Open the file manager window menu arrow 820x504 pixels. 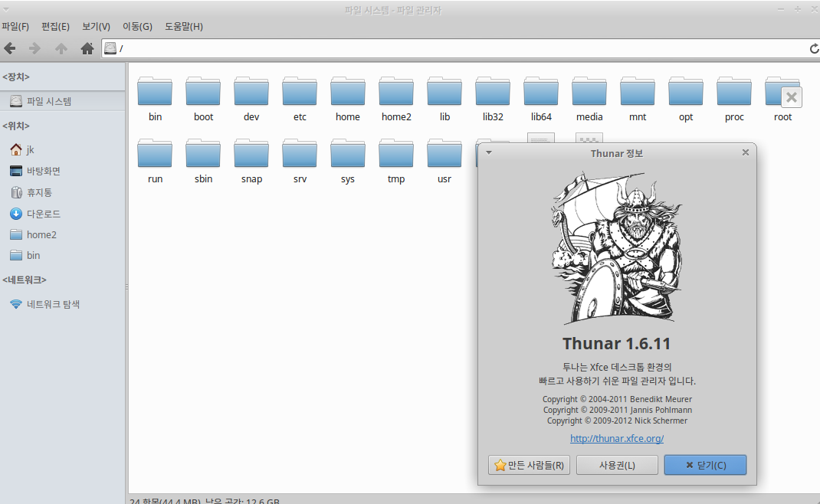point(6,9)
